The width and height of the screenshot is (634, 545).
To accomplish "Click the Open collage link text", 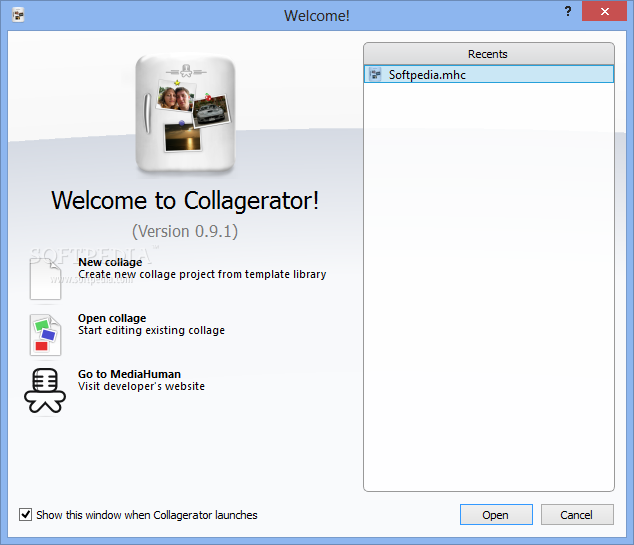I will coord(112,318).
